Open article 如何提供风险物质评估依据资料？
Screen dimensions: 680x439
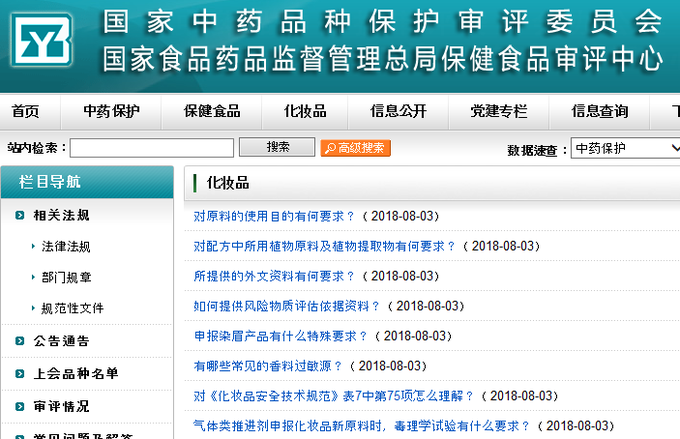tap(287, 306)
